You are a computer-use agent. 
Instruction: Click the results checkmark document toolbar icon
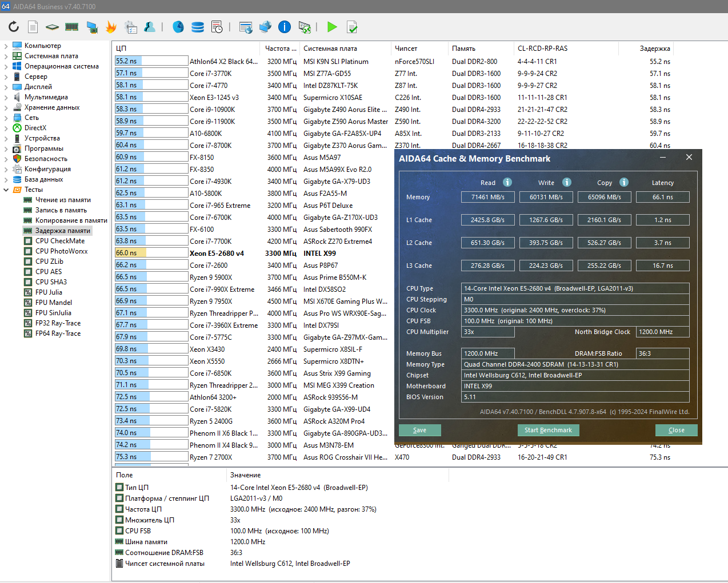352,26
